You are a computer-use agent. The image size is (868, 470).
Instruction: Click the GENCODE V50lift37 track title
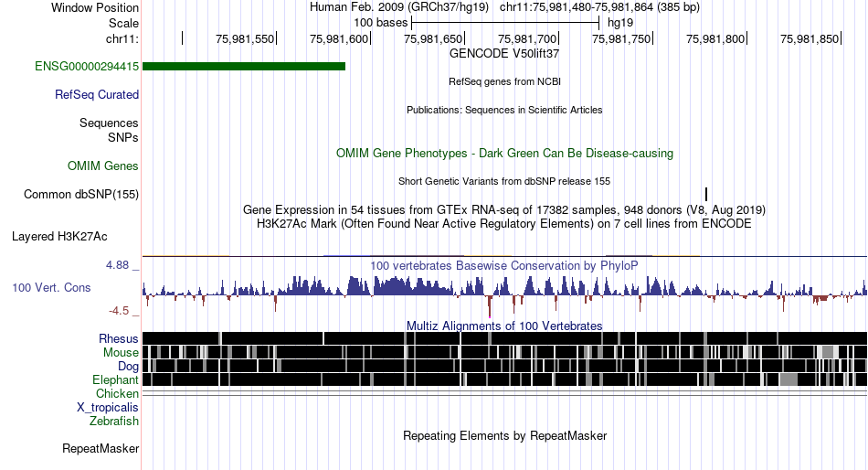click(x=504, y=54)
